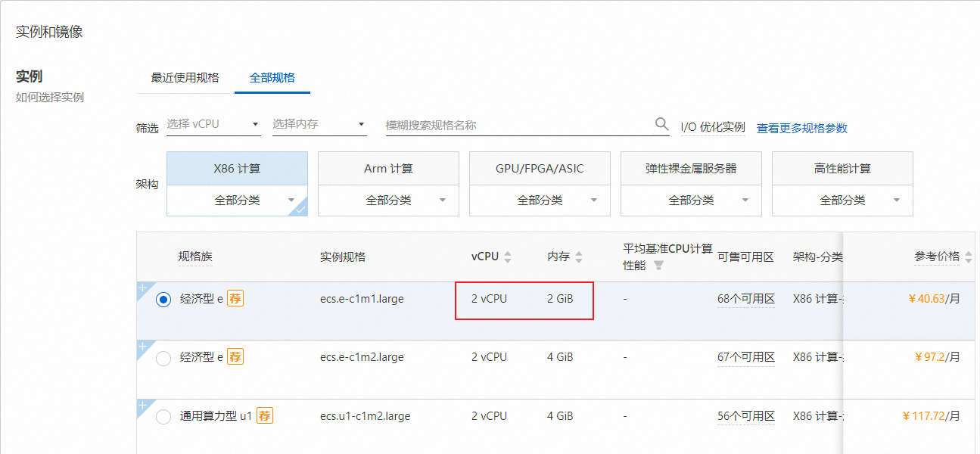Sort by 参考价格 column arrows
Viewport: 980px width, 454px height.
tap(969, 257)
